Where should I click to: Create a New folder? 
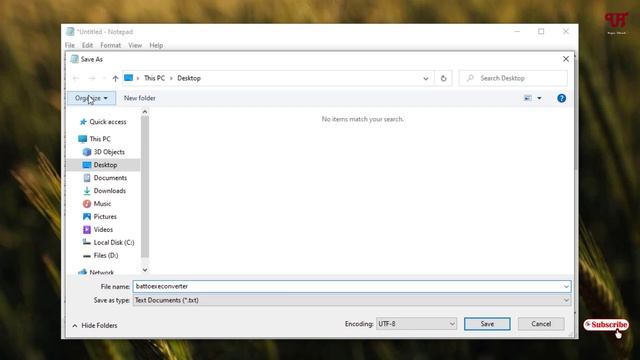[x=140, y=98]
